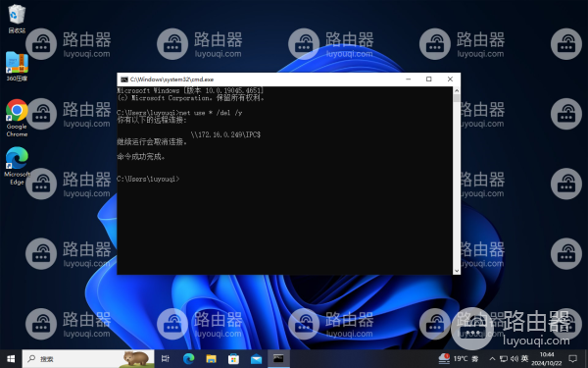Click the '你有以下的远程连接:' line

[x=152, y=120]
